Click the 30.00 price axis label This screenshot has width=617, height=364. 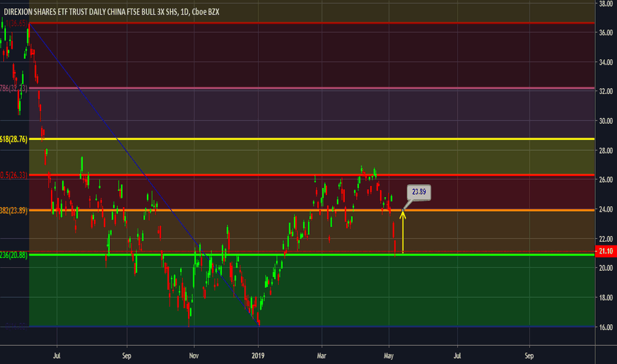click(606, 121)
